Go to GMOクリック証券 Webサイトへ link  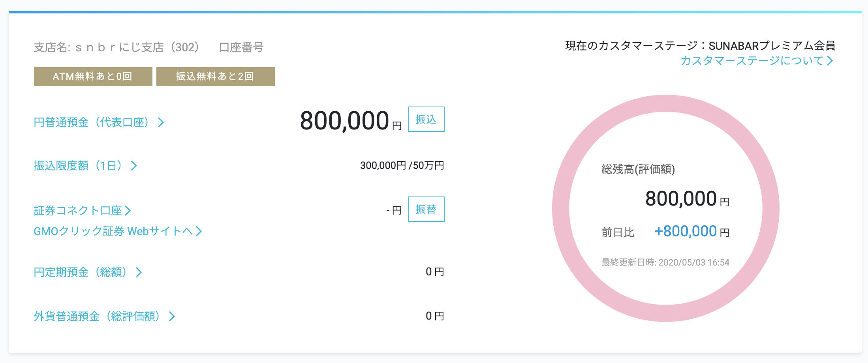point(113,231)
